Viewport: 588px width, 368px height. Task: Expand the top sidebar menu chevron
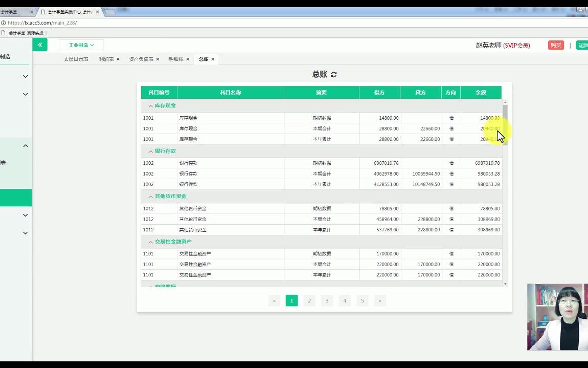24,76
